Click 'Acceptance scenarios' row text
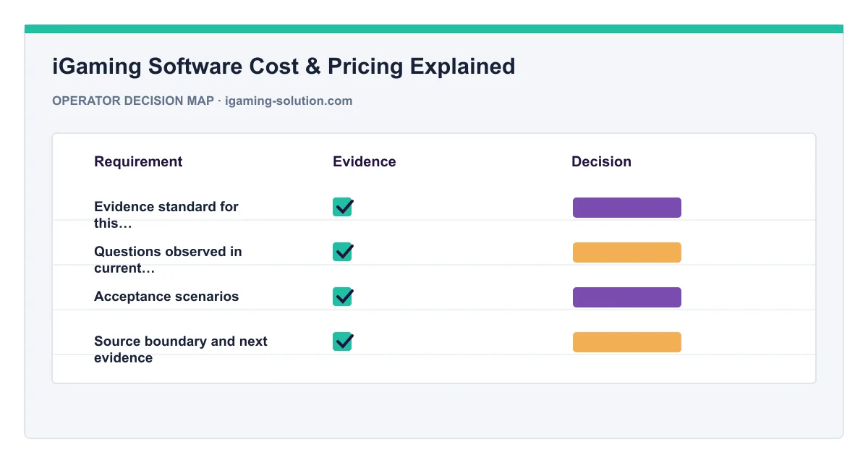Viewport: 868px width, 463px height. (x=166, y=297)
